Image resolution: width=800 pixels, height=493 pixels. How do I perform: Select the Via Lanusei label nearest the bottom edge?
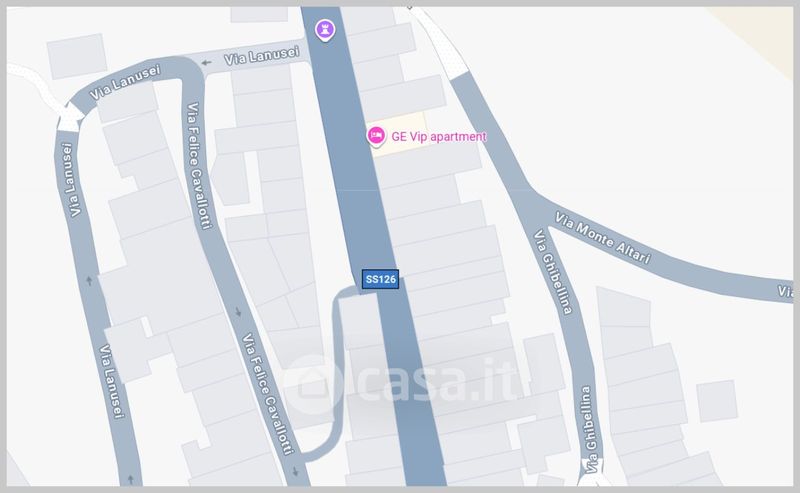coord(112,381)
